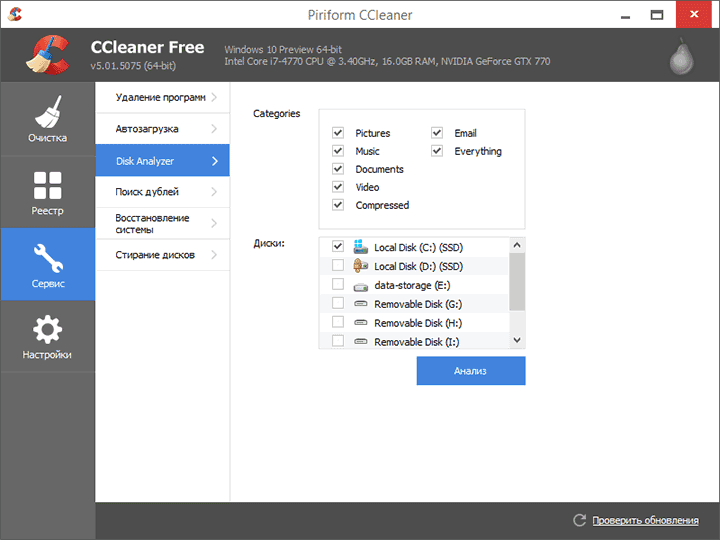
Task: Open the Реестр registry section
Action: coord(47,192)
